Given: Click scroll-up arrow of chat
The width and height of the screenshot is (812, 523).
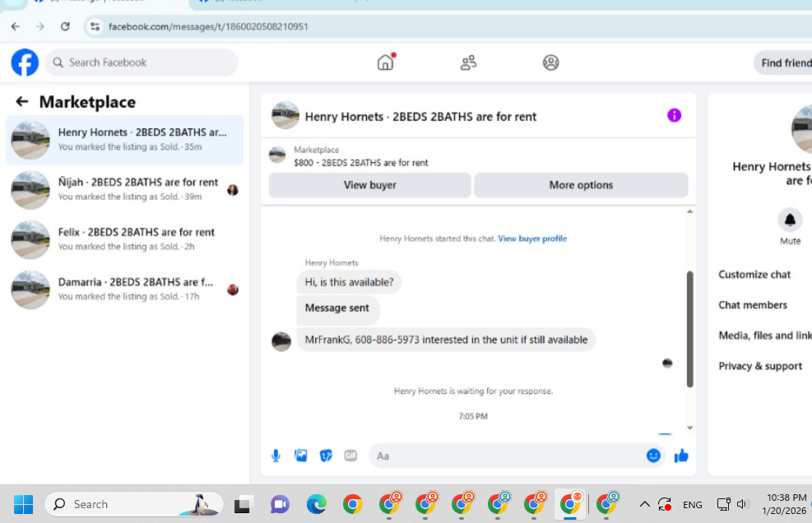Looking at the screenshot, I should click(x=689, y=211).
